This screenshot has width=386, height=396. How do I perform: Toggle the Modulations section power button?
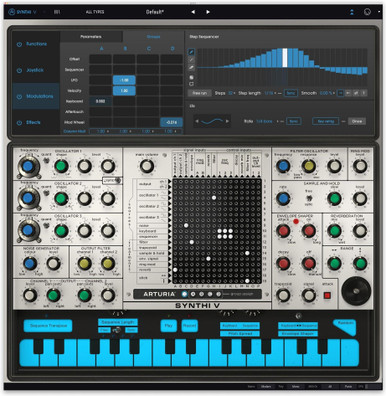coord(19,96)
